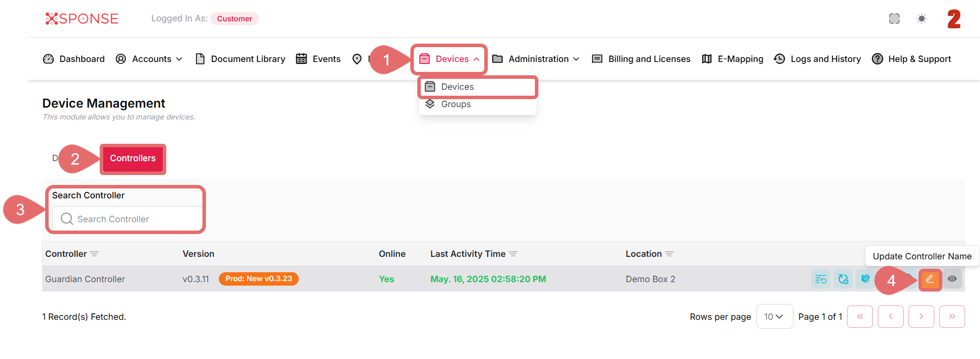Click the list-with-undo-arrow icon in the controller row
This screenshot has height=359, width=980.
(x=821, y=279)
